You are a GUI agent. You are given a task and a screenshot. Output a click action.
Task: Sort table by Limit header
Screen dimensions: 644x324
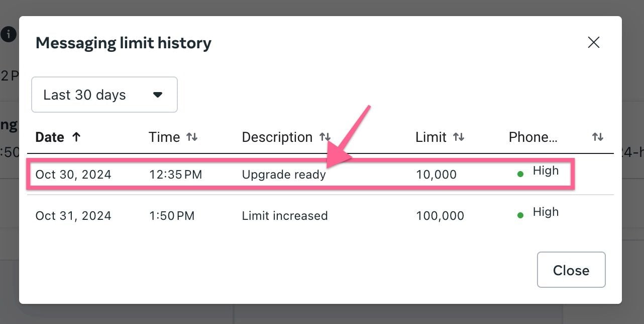coord(431,137)
